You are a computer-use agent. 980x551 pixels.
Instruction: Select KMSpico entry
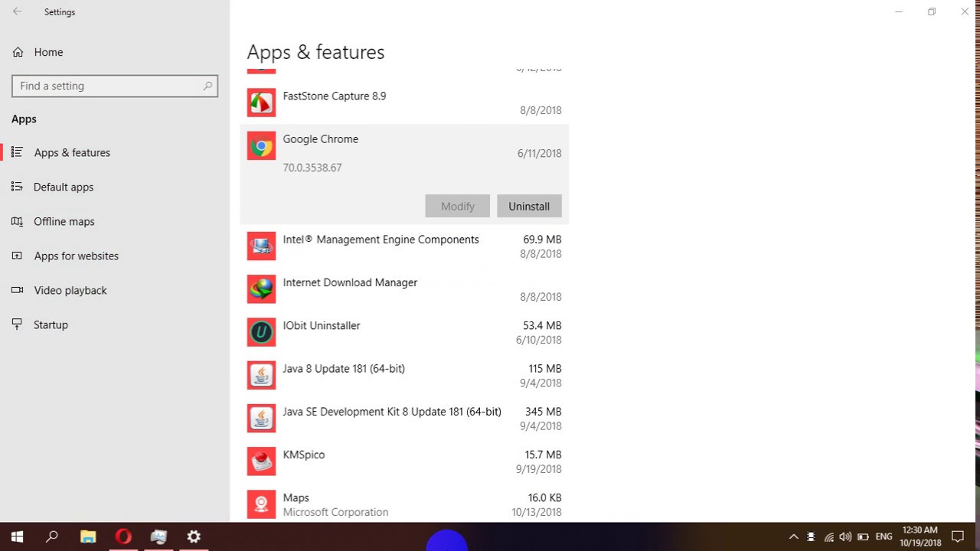pos(404,461)
